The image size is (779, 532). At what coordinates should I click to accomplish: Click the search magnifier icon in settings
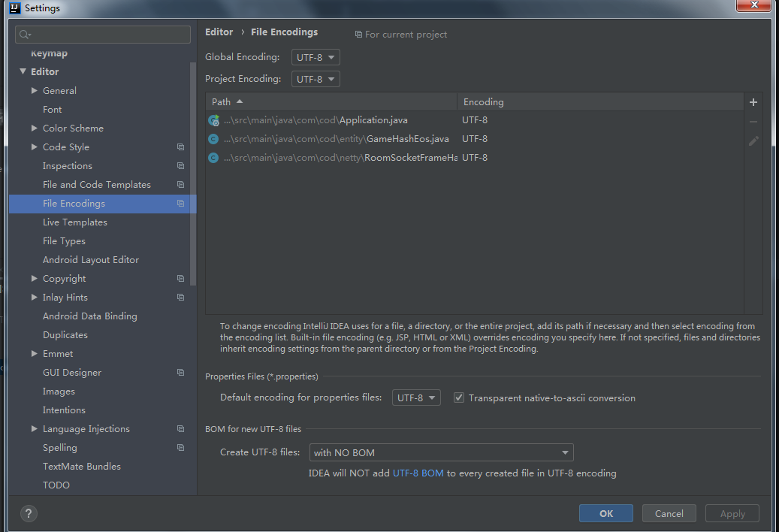[25, 35]
